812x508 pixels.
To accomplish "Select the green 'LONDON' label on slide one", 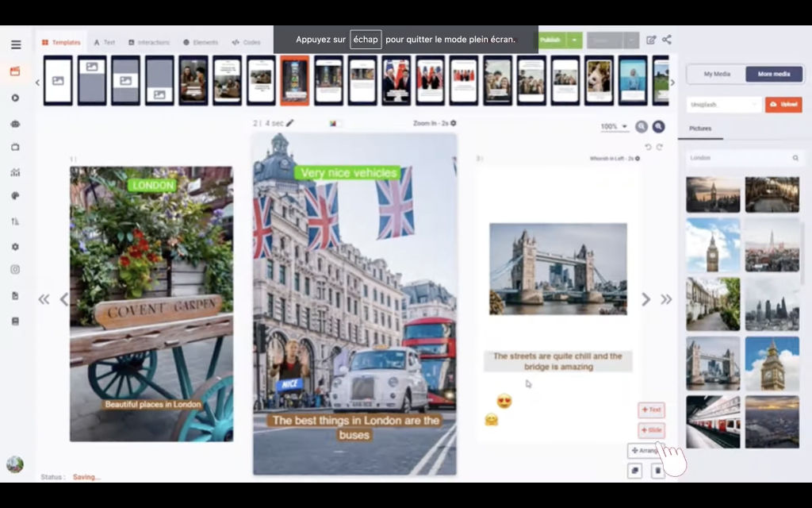I will (152, 186).
